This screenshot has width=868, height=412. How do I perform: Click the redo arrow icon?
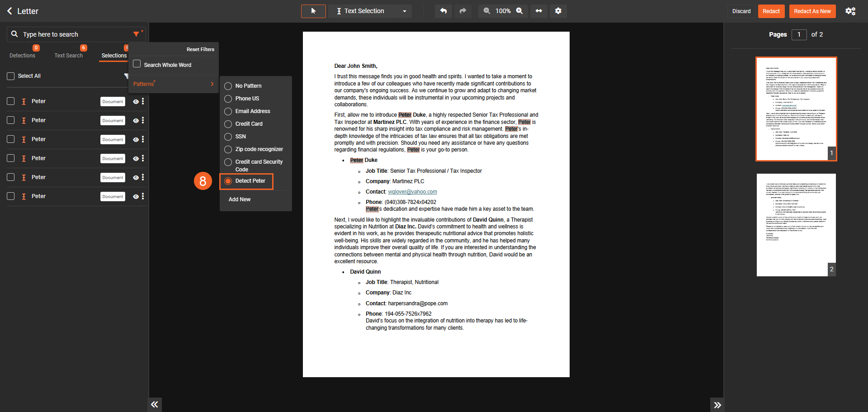pyautogui.click(x=462, y=11)
